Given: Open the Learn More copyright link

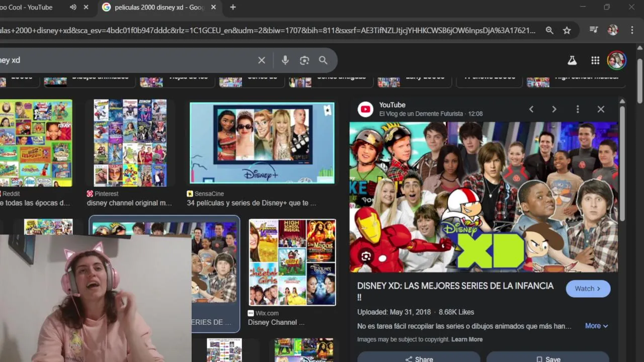Looking at the screenshot, I should tap(467, 339).
